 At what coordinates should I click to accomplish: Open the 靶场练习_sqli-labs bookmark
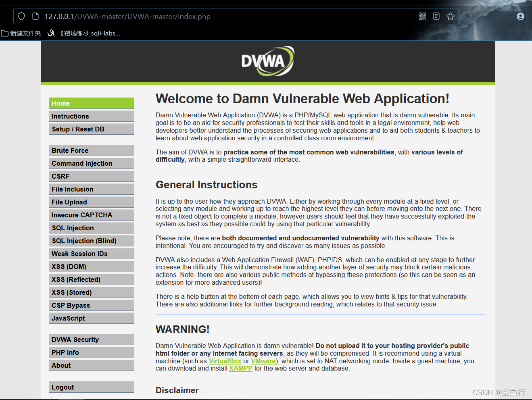coord(84,33)
